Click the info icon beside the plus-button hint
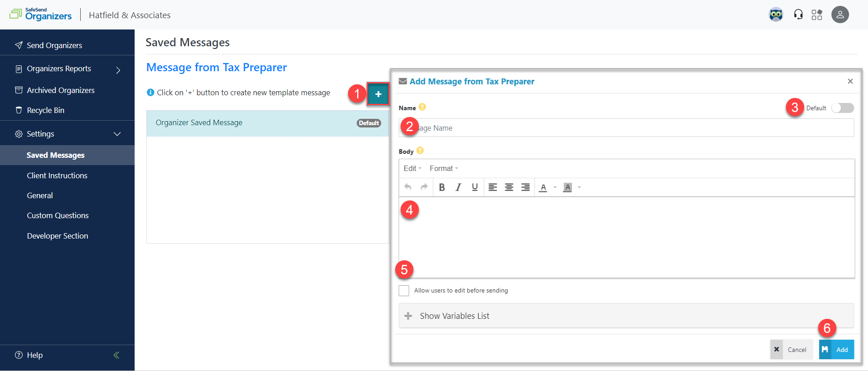Image resolution: width=868 pixels, height=371 pixels. pos(150,93)
